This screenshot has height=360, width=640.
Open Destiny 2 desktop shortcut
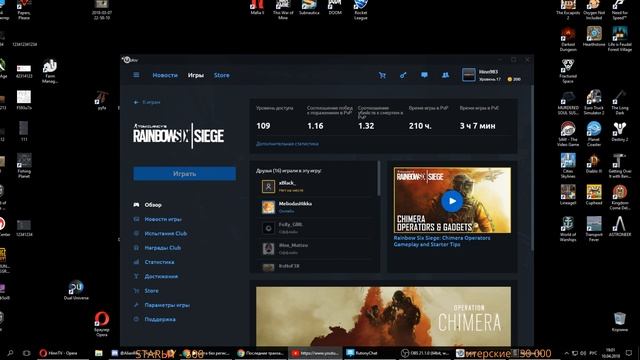click(620, 131)
